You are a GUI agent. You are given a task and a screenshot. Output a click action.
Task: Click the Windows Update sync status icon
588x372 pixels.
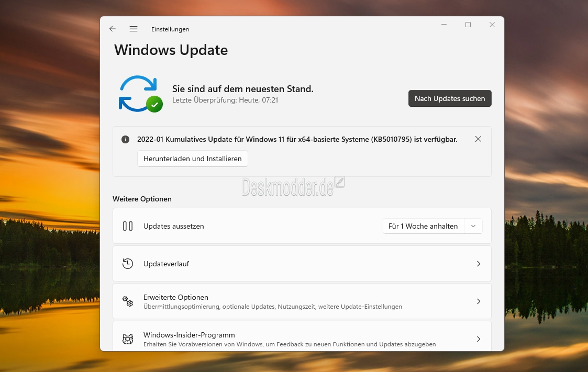pos(140,94)
